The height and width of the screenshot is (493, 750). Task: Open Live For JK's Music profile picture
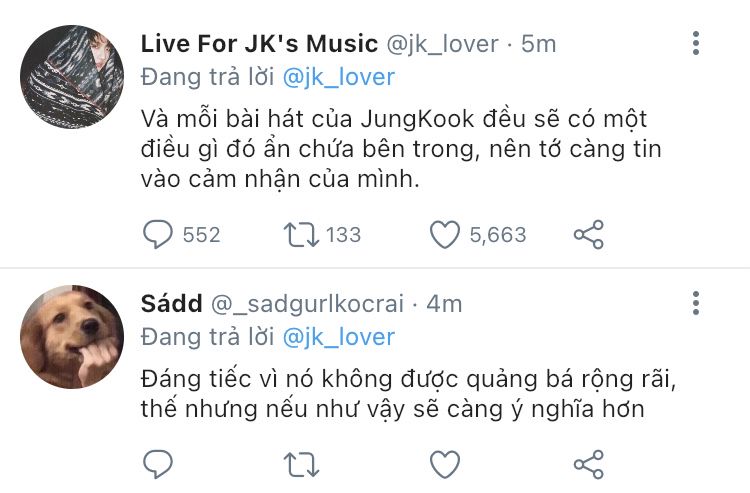pos(72,77)
